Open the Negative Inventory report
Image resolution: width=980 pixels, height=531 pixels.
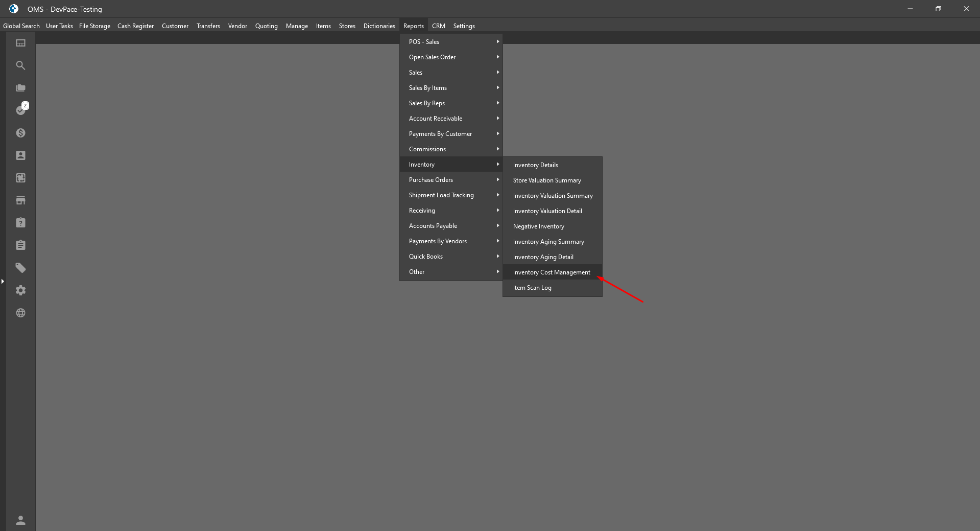click(x=553, y=226)
